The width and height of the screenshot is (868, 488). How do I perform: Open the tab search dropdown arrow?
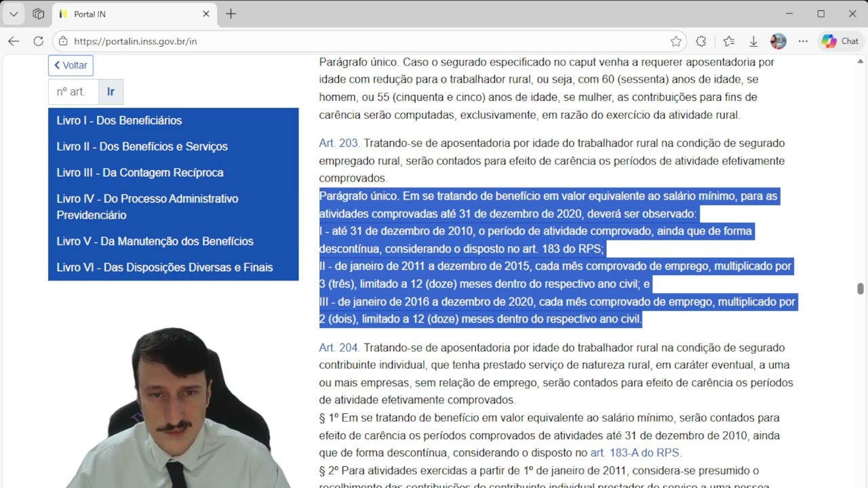pyautogui.click(x=14, y=14)
